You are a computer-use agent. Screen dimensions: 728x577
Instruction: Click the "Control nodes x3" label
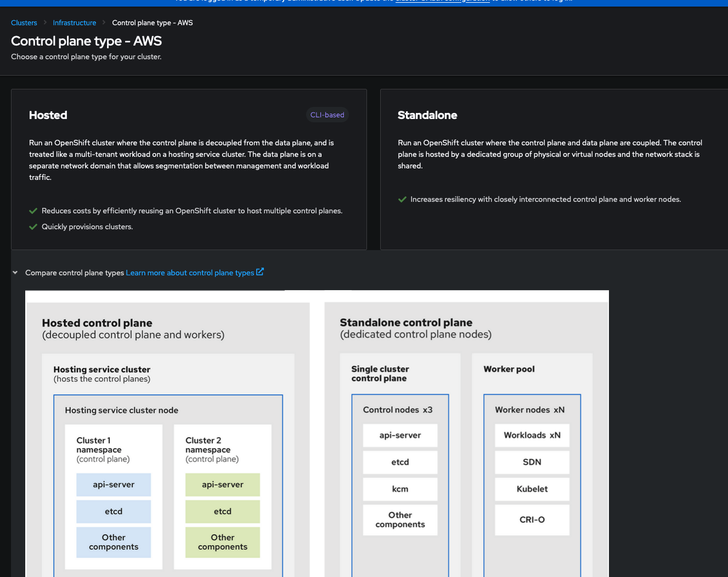[x=398, y=410]
